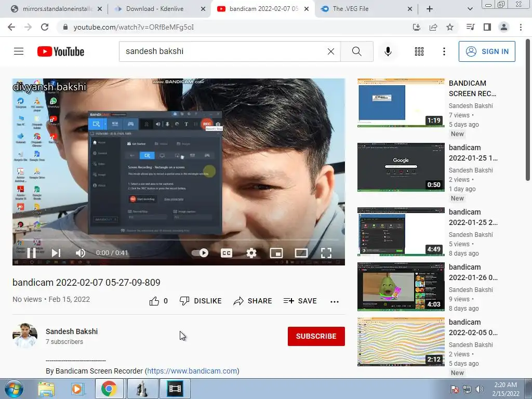Screen dimensions: 532x399
Task: Click the Action Center flag icon in tray
Action: (x=454, y=389)
